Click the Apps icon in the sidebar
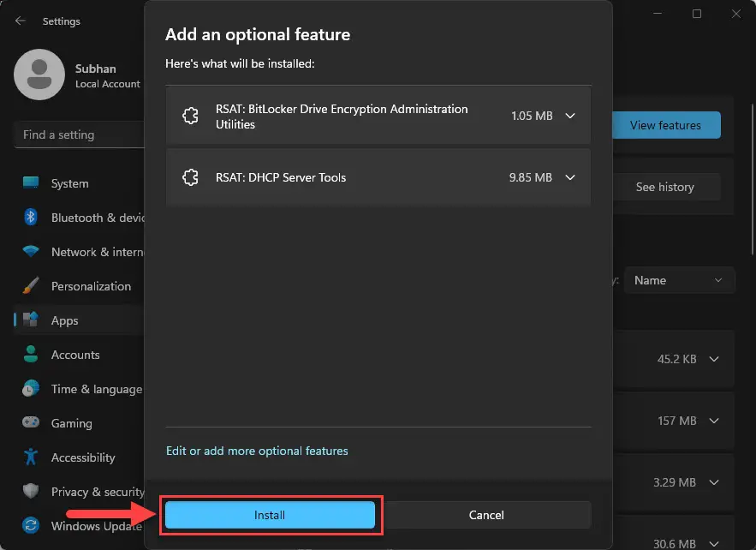This screenshot has height=550, width=756. [31, 320]
